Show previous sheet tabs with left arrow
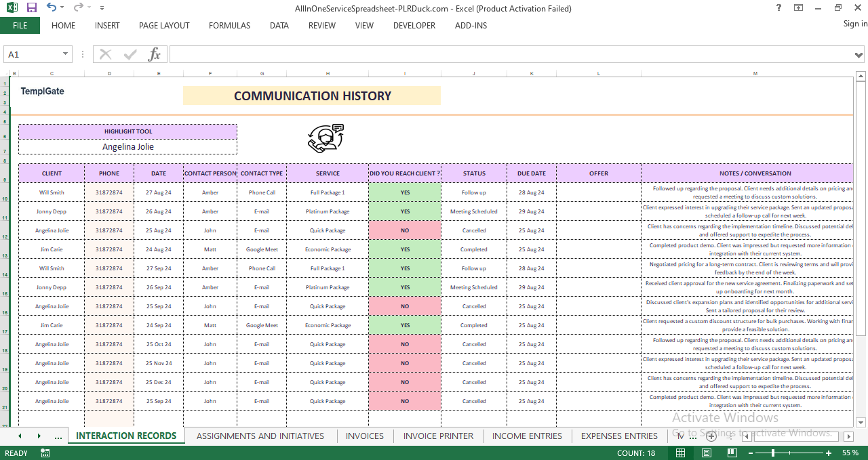868x460 pixels. click(20, 436)
